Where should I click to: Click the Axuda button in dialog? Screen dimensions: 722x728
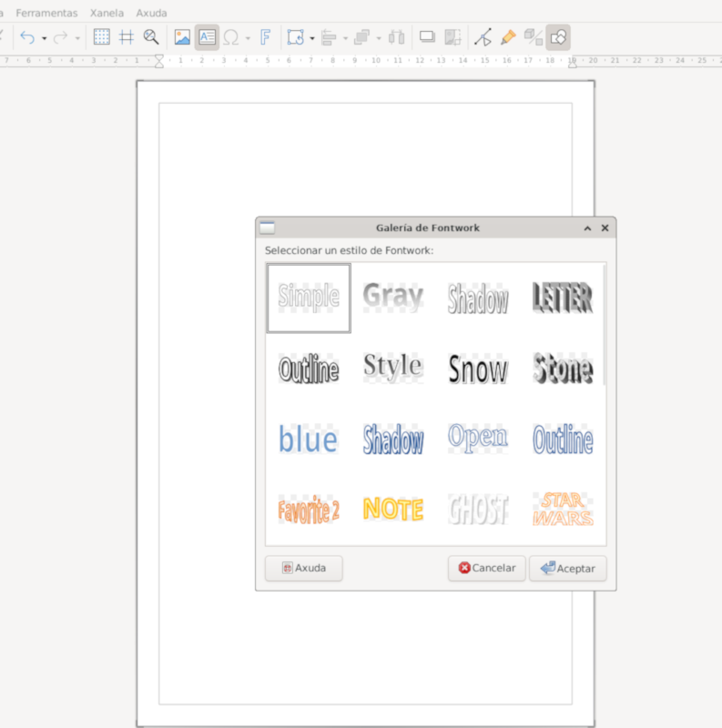click(304, 568)
